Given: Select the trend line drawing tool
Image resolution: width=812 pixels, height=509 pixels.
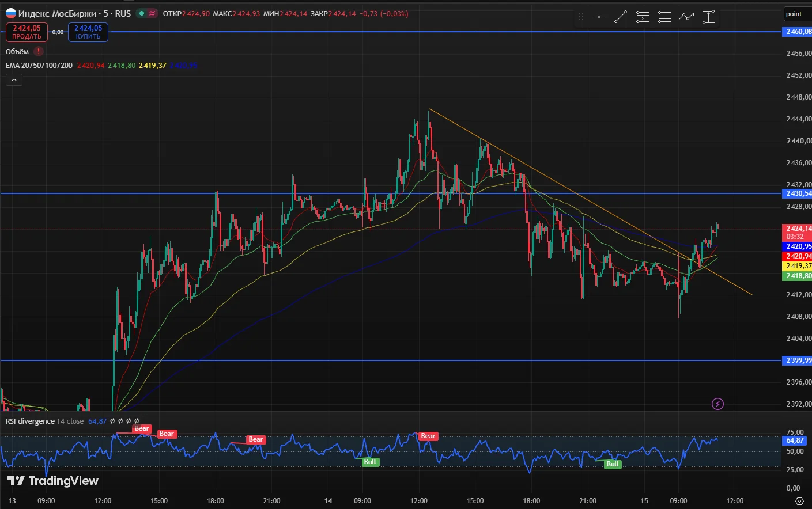Looking at the screenshot, I should tap(621, 17).
